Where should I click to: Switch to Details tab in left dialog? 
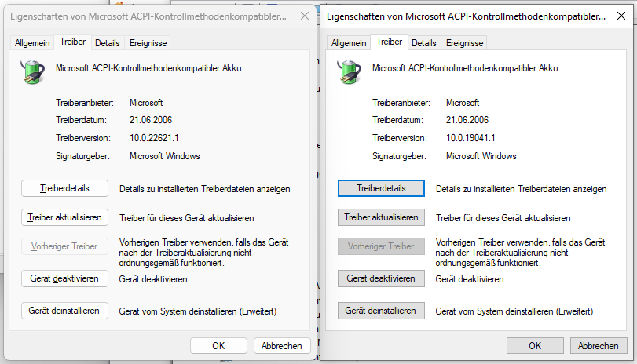coord(108,43)
